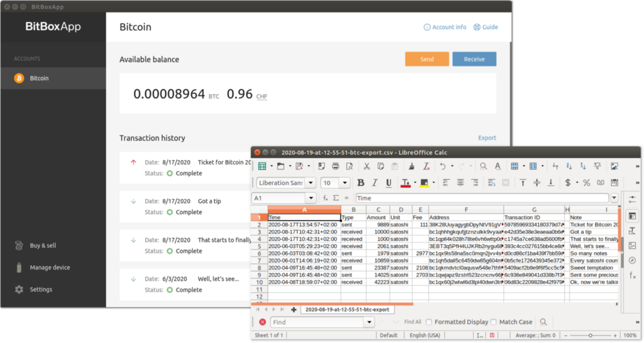This screenshot has height=343, width=644.
Task: Click the Clear Direct Formatting icon
Action: point(426,166)
